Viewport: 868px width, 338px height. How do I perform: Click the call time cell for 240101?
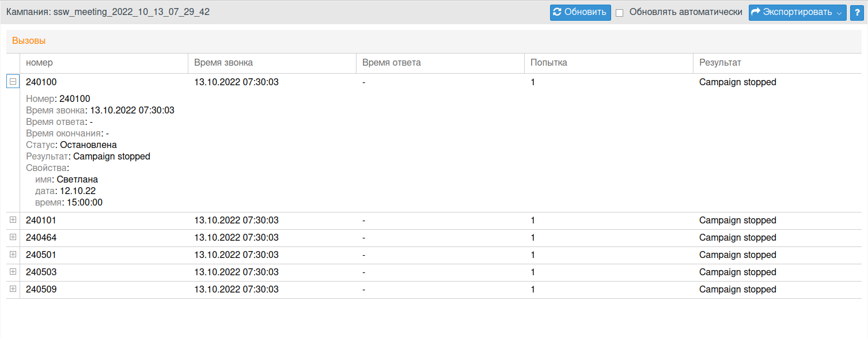point(236,221)
